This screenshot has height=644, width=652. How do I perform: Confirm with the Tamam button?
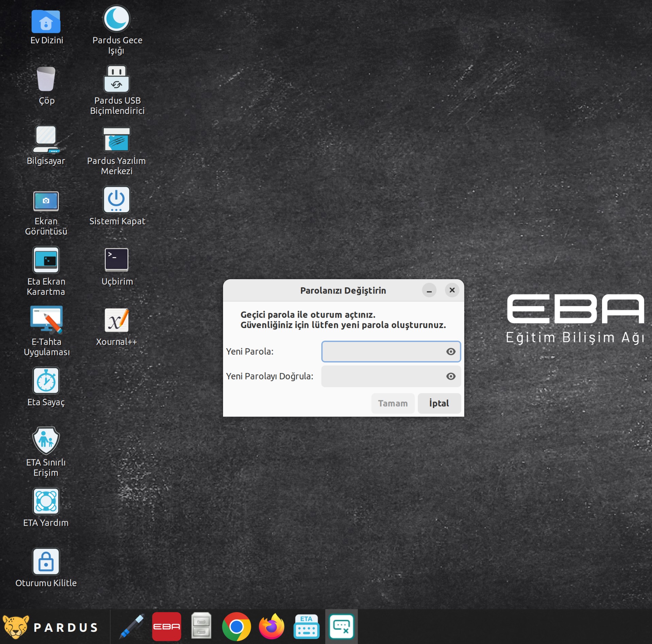(393, 404)
